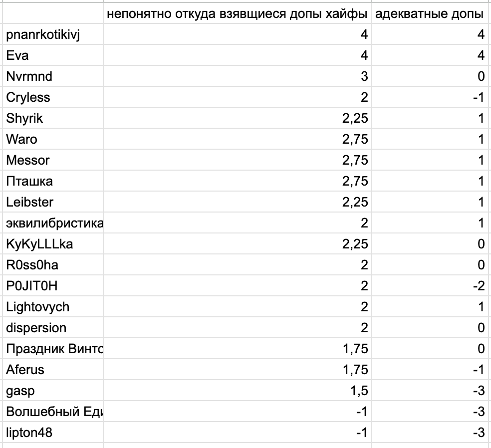Screen dimensions: 491x448
Task: Select P0JIT0H's -2 value cell
Action: point(431,286)
